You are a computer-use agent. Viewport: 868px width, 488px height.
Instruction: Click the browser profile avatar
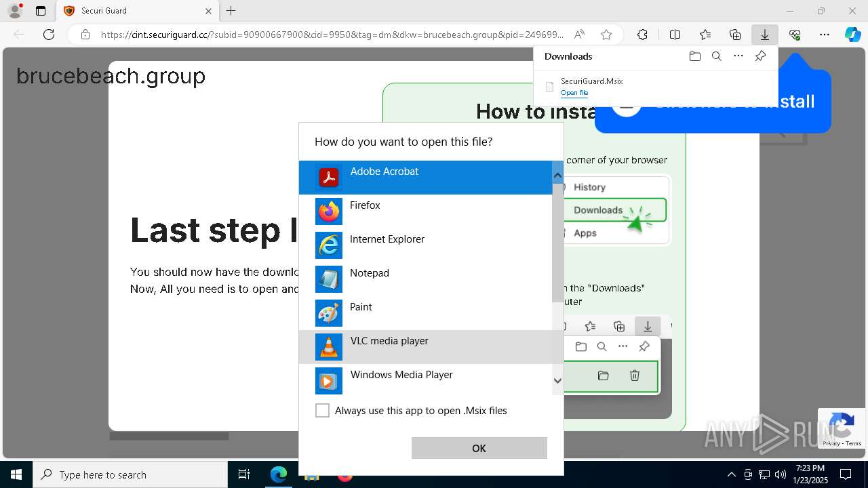[15, 11]
